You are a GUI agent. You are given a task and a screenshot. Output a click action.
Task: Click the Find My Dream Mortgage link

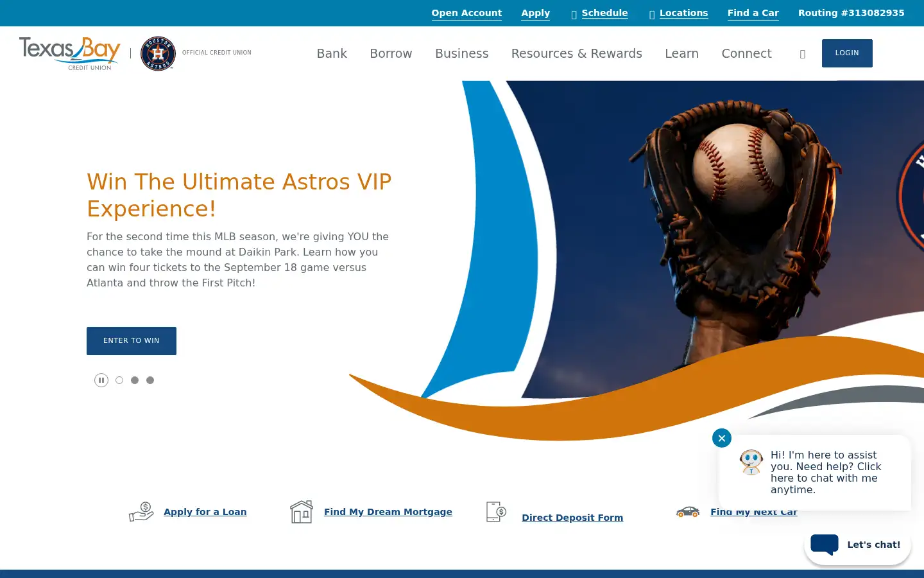click(x=388, y=512)
